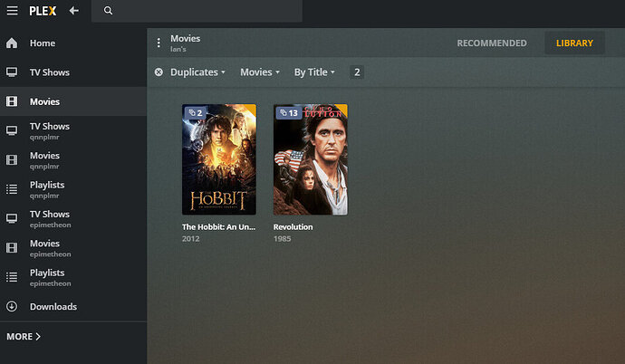Open the Revolution poster thumbnail
Viewport: 625px width, 364px height.
tap(310, 159)
